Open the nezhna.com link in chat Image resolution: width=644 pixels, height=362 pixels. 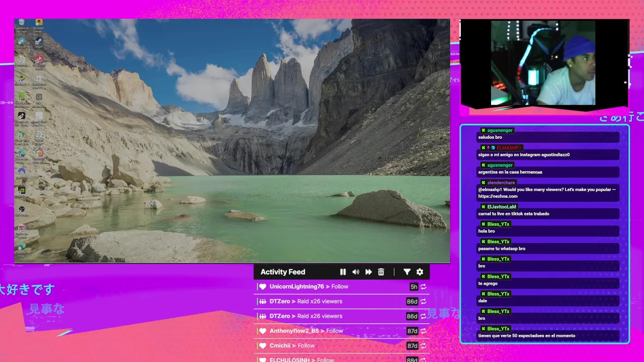point(498,196)
